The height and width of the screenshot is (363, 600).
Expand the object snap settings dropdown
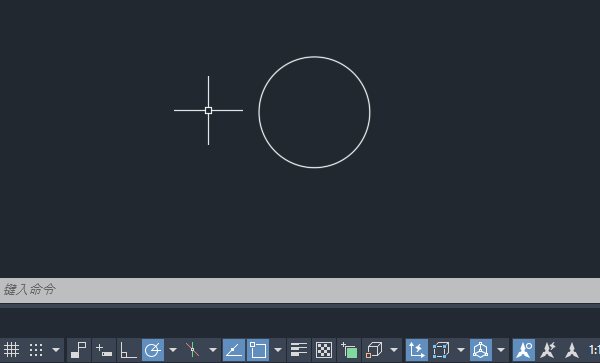[x=278, y=350]
